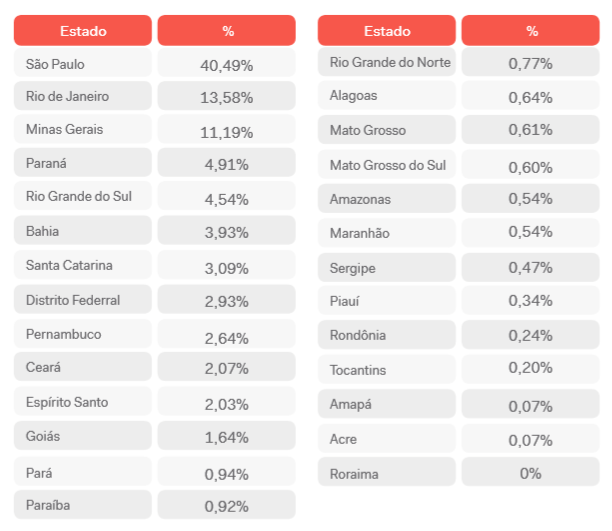Click the Rio de Janeiro row
Image resolution: width=612 pixels, height=531 pixels.
[x=155, y=96]
